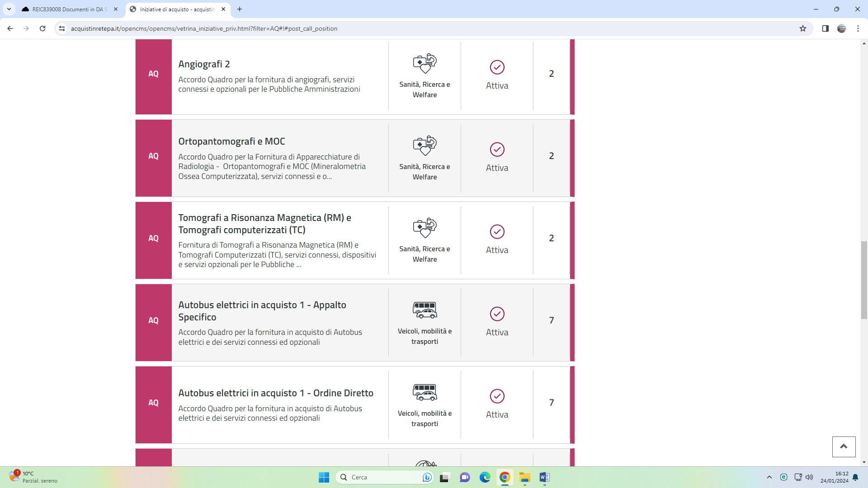Open Microsoft Word from the taskbar
The height and width of the screenshot is (488, 868).
pos(544,477)
